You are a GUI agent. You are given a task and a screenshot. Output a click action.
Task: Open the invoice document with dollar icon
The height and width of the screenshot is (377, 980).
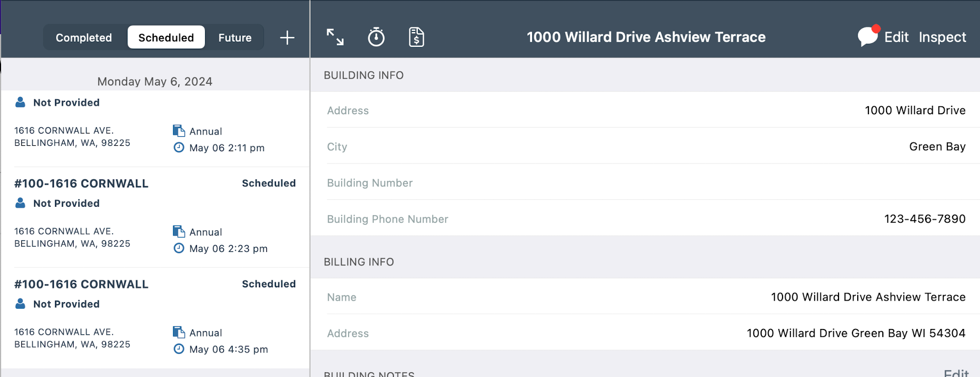tap(416, 37)
